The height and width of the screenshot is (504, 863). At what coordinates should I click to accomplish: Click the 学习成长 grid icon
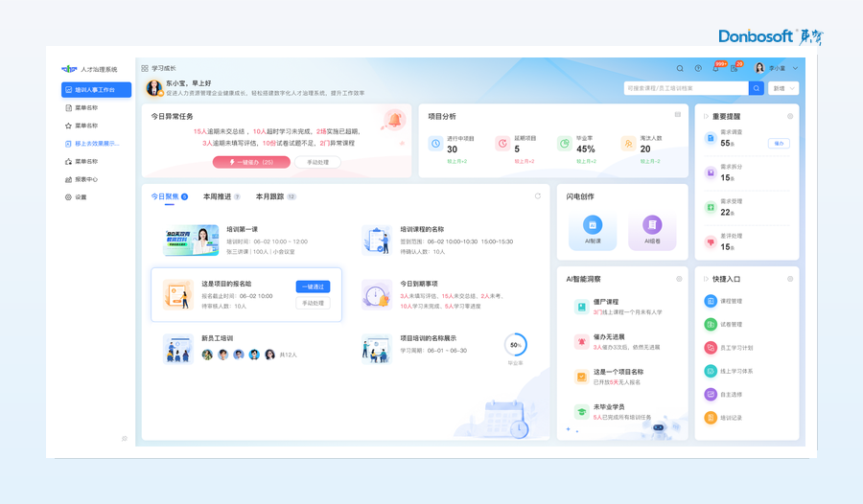coord(145,68)
